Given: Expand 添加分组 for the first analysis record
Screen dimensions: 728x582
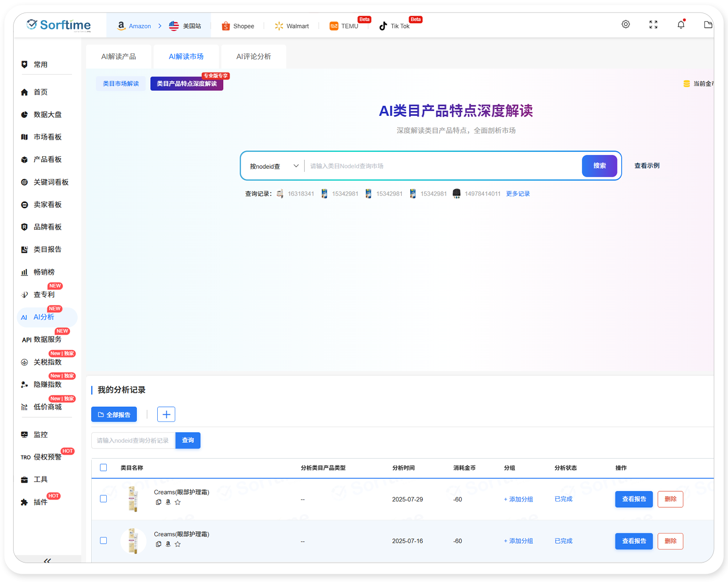Looking at the screenshot, I should [518, 499].
